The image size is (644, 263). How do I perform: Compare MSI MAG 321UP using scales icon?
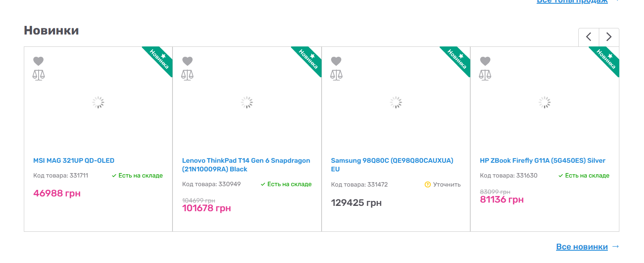(x=39, y=75)
